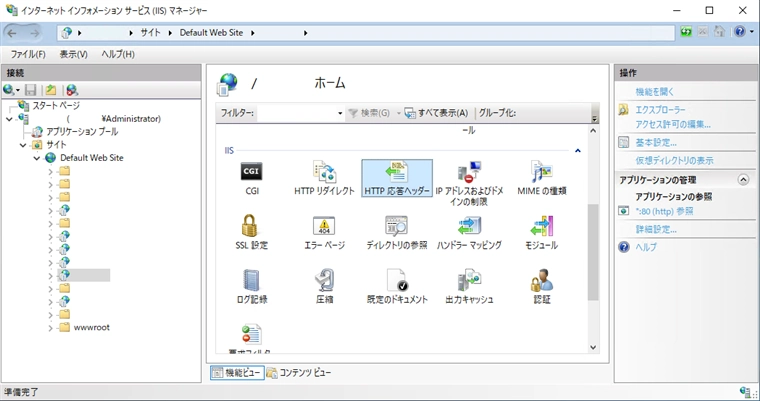Screen dimensions: 760x401
Task: Open the フィルター combo box dropdown
Action: tap(340, 113)
